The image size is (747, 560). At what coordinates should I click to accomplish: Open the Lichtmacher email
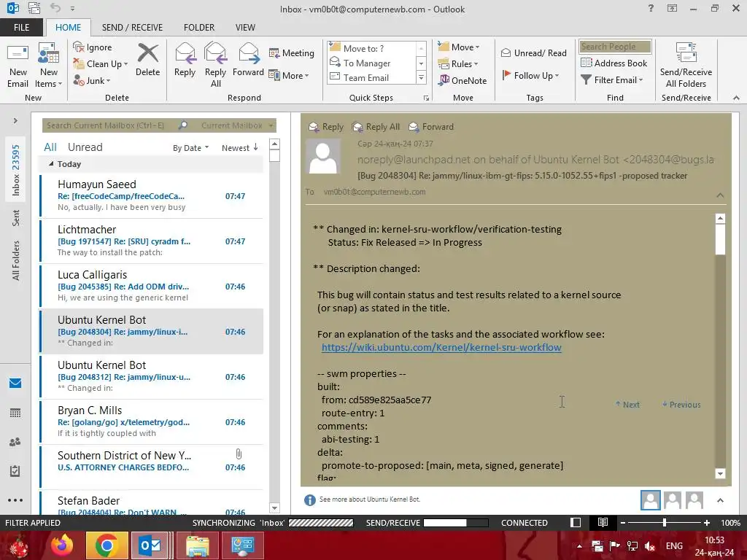point(152,241)
